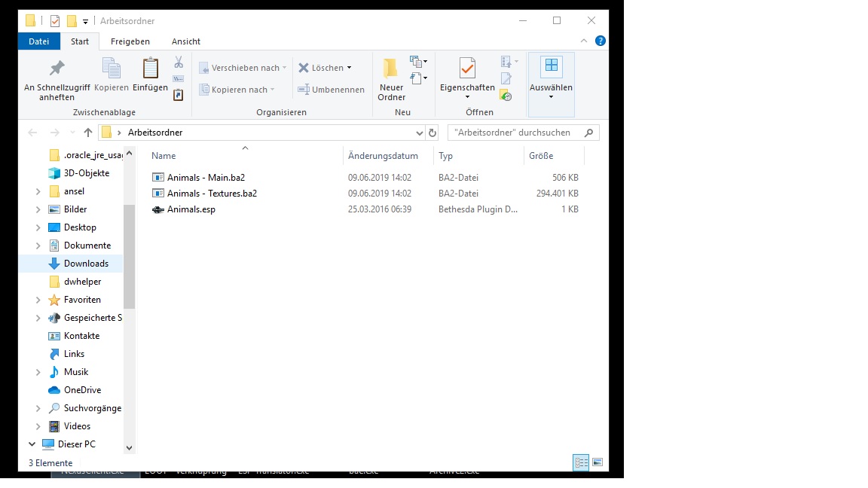The width and height of the screenshot is (868, 488).
Task: Select the Animals.esp file
Action: [191, 209]
